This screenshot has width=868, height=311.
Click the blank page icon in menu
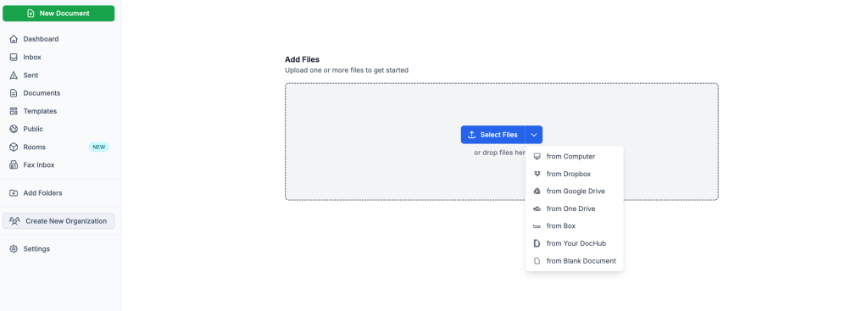click(x=537, y=261)
